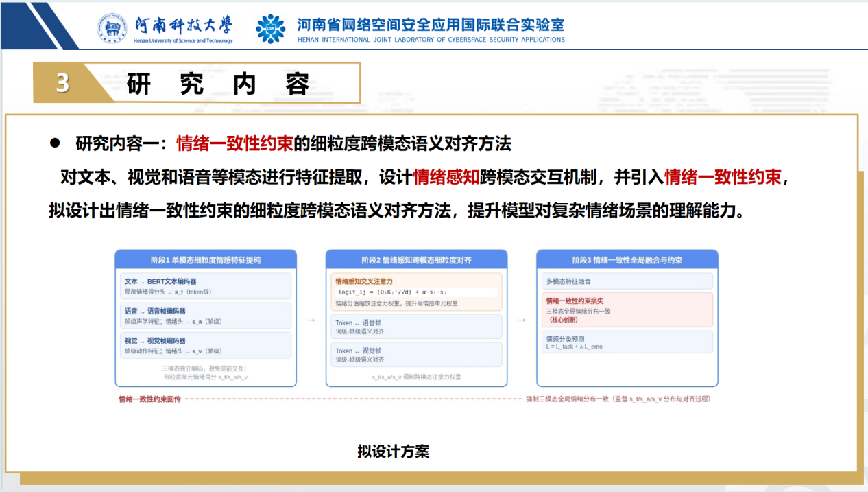868x492 pixels.
Task: Click the 文本 → BERT文本编码器 box
Action: 206,286
